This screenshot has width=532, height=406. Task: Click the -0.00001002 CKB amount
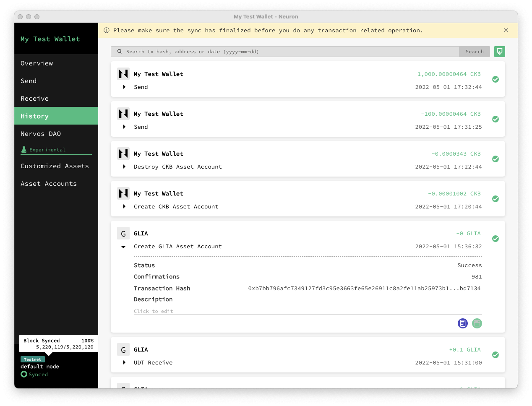[x=454, y=193]
